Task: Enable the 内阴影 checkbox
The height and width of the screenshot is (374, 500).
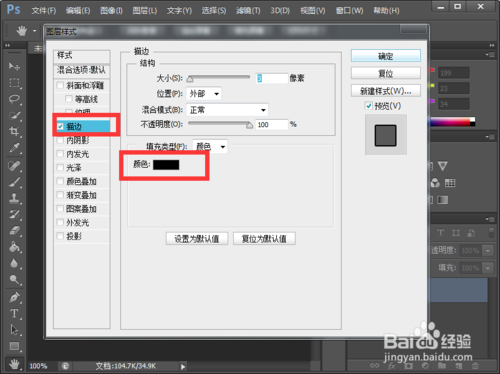Action: tap(60, 140)
